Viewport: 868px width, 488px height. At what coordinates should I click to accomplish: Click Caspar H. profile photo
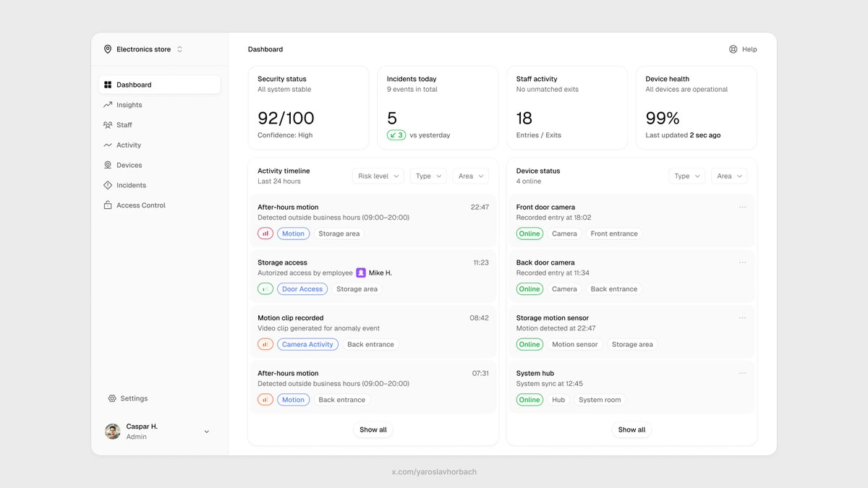[113, 432]
